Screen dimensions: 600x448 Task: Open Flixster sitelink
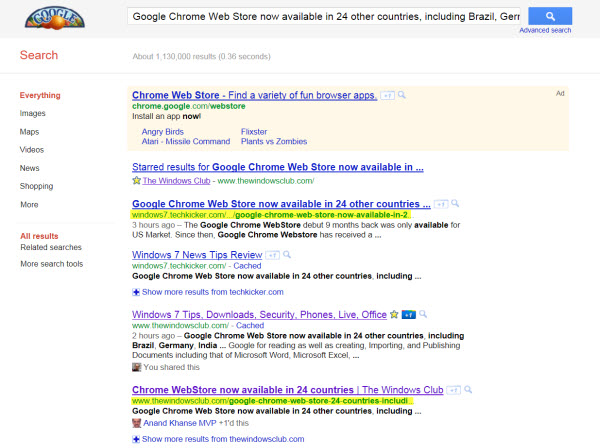point(254,132)
